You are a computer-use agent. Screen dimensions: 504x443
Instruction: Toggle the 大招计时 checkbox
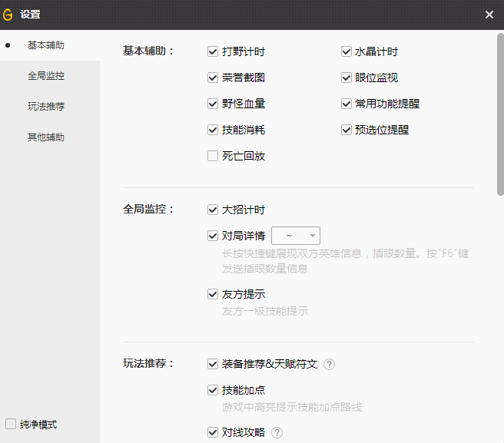pyautogui.click(x=213, y=210)
